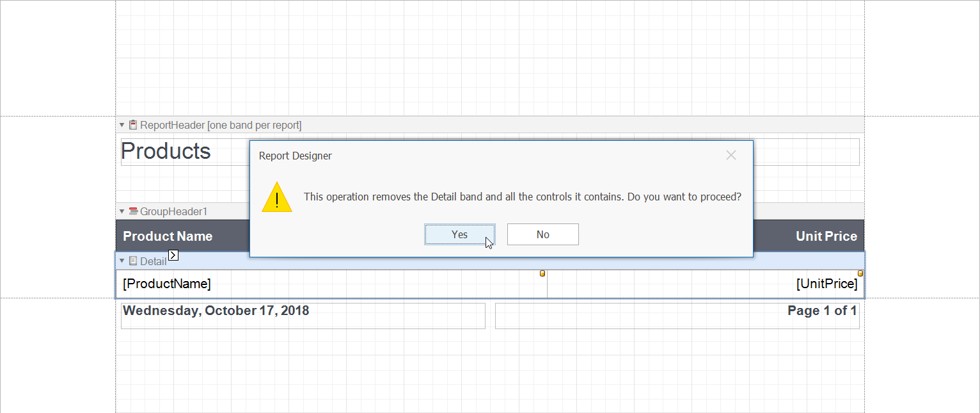Select the GroupHeader1 band icon
Viewport: 980px width, 413px height.
click(133, 211)
